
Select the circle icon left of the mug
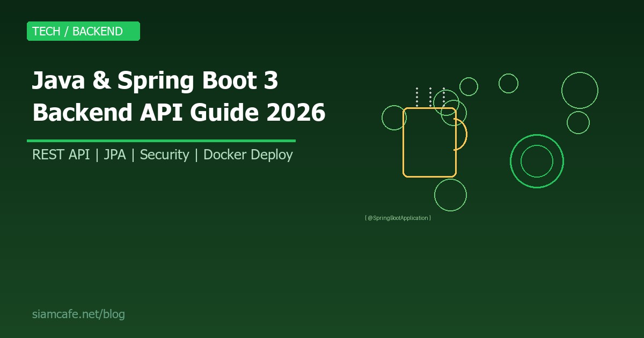pyautogui.click(x=393, y=118)
